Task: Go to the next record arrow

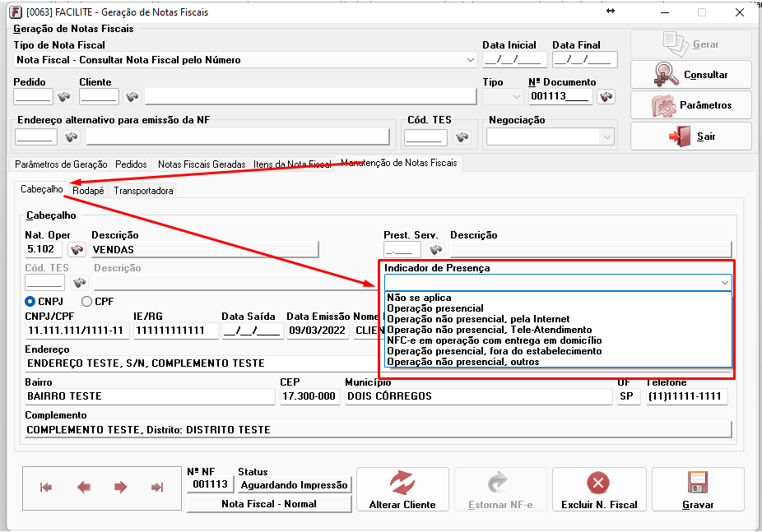Action: coord(120,487)
